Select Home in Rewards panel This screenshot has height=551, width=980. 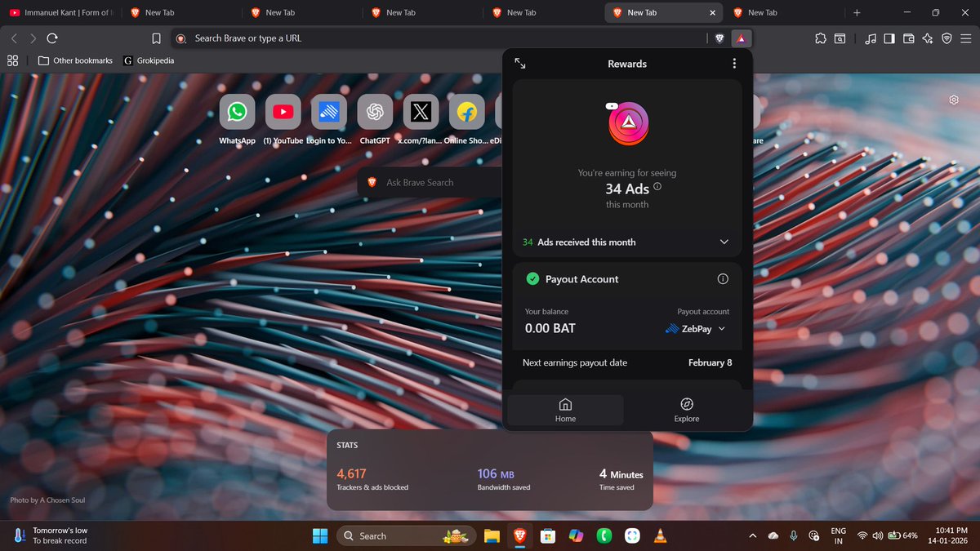[x=565, y=411]
